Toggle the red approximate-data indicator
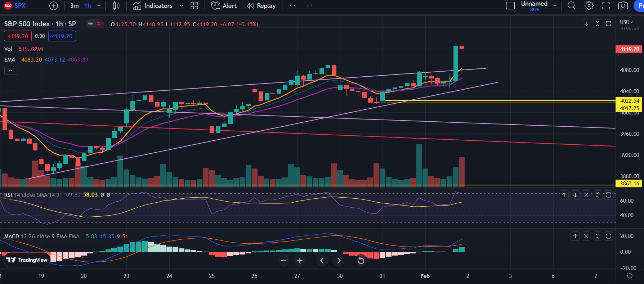This screenshot has height=284, width=644. 99,24
